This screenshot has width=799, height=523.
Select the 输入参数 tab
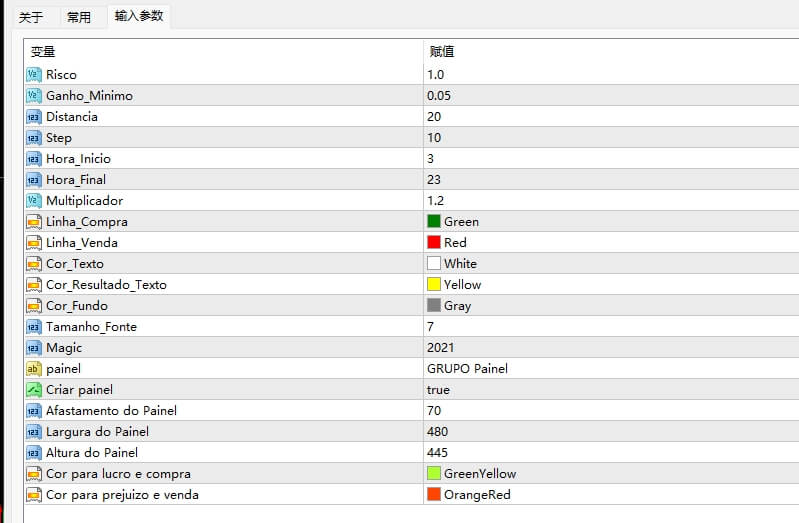click(139, 16)
